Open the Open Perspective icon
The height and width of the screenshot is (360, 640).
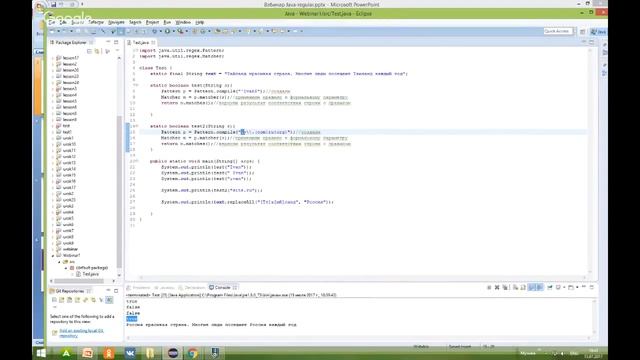(582, 31)
